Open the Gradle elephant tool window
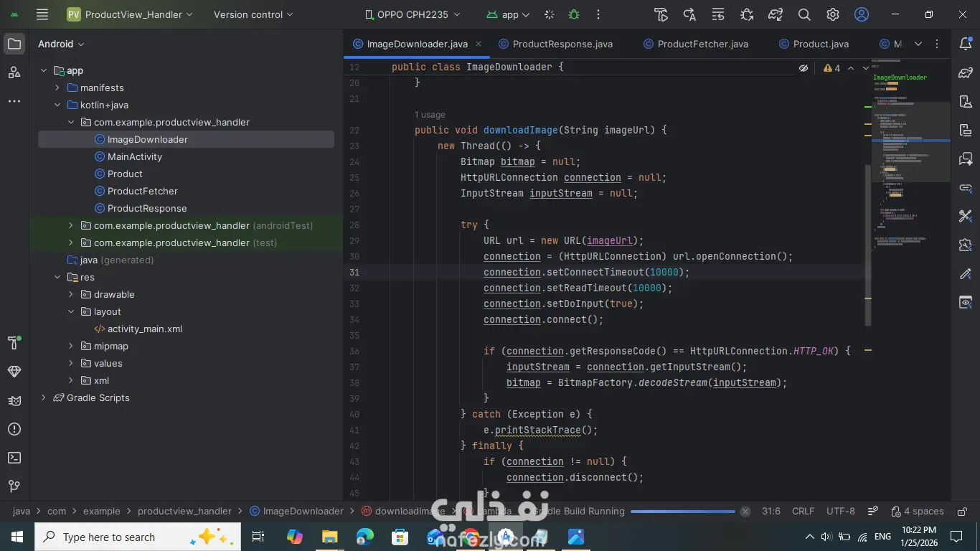 coord(966,72)
